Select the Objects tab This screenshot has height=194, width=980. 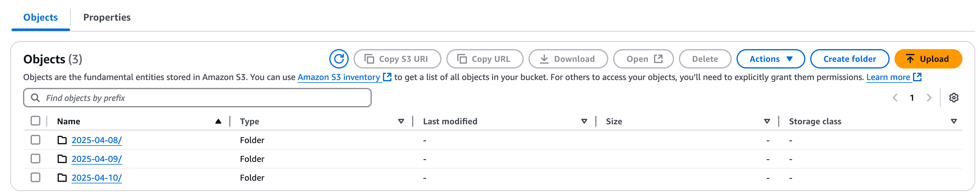pos(40,18)
